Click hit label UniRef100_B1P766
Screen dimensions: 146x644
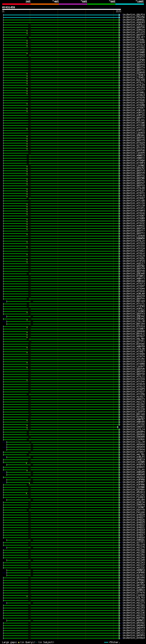tap(130, 618)
